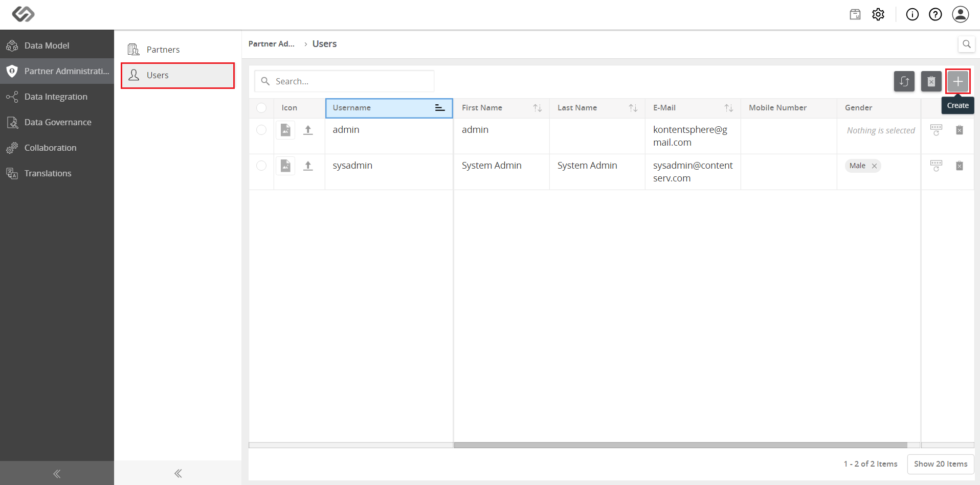Viewport: 980px width, 485px height.
Task: Click the Contentserv logo icon
Action: point(23,14)
